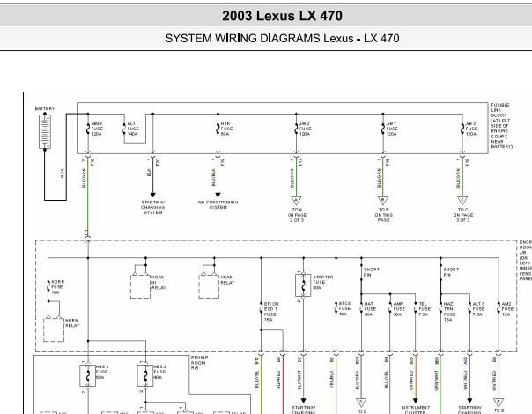Click the triangle connector marked B

[x=383, y=201]
